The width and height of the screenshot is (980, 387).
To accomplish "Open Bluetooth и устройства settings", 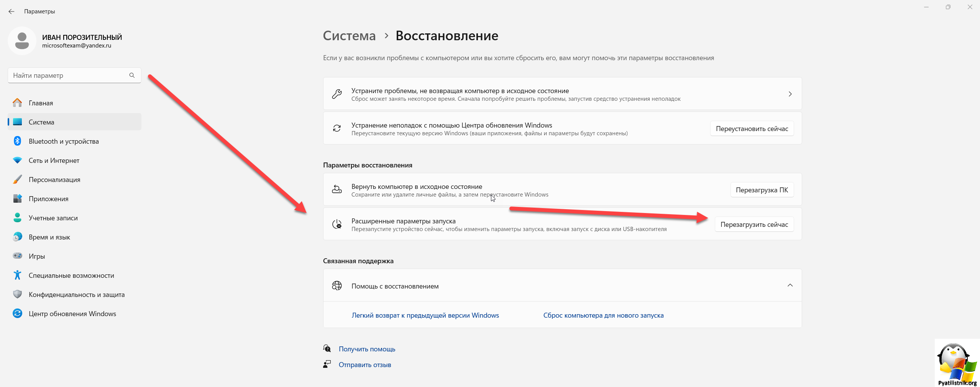I will [x=74, y=141].
